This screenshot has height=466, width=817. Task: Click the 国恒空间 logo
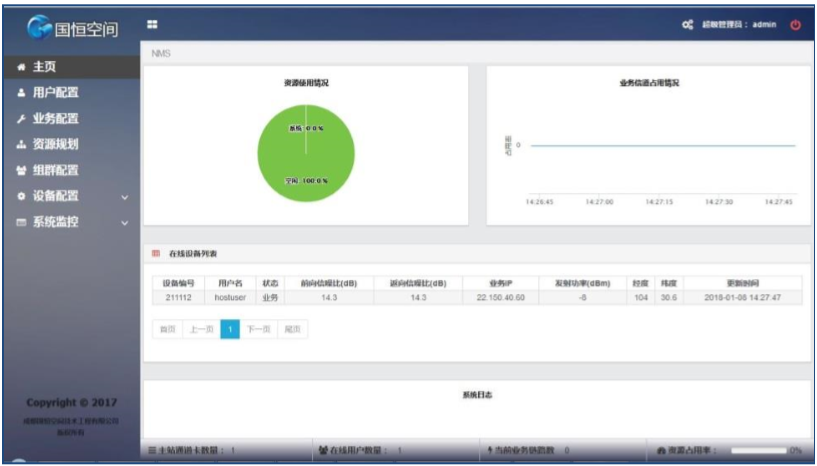click(72, 27)
